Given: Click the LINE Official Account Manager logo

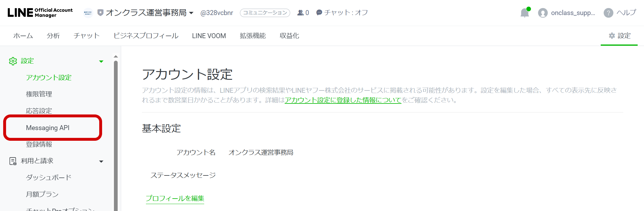Looking at the screenshot, I should coord(40,13).
